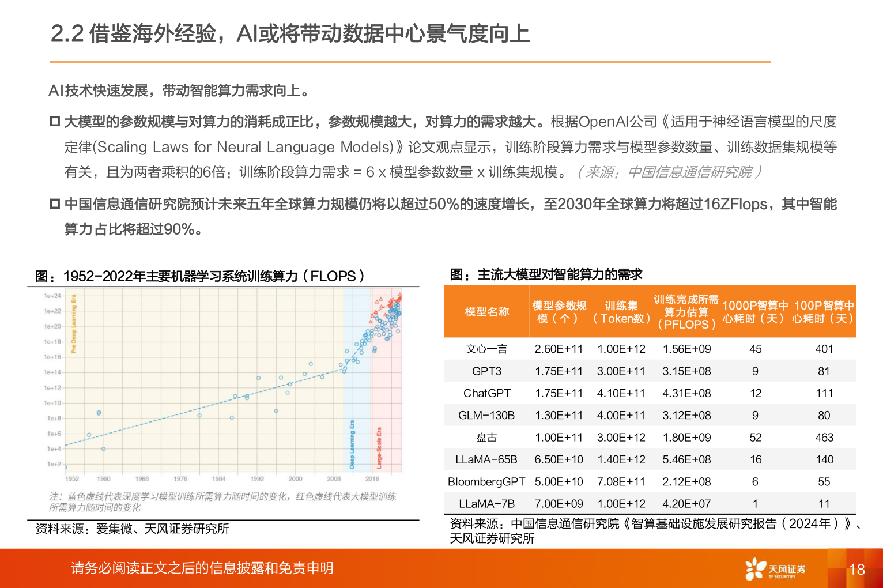Screen dimensions: 883x588
Task: Click the GPT3 row name
Action: click(x=487, y=371)
